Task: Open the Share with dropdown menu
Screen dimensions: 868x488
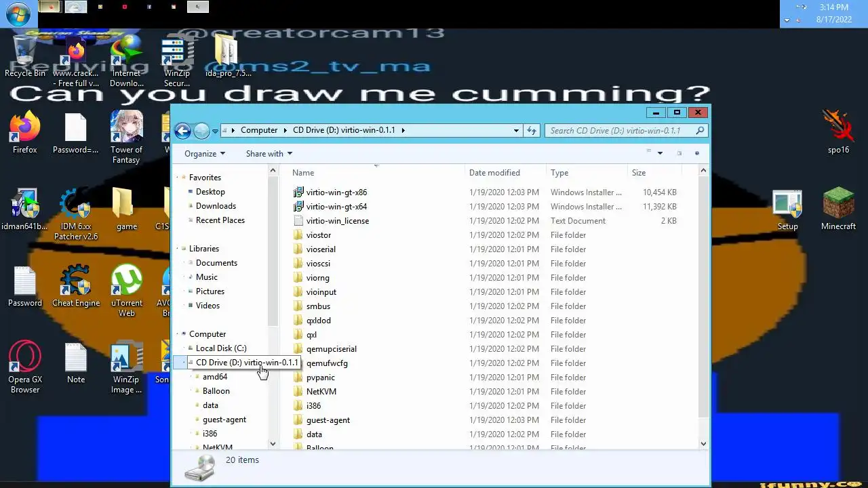Action: [269, 154]
